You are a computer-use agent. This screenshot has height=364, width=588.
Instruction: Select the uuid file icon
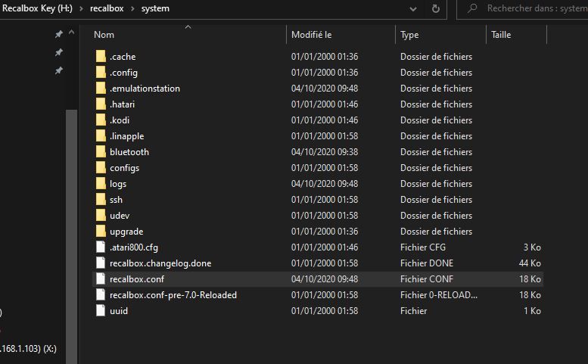101,311
